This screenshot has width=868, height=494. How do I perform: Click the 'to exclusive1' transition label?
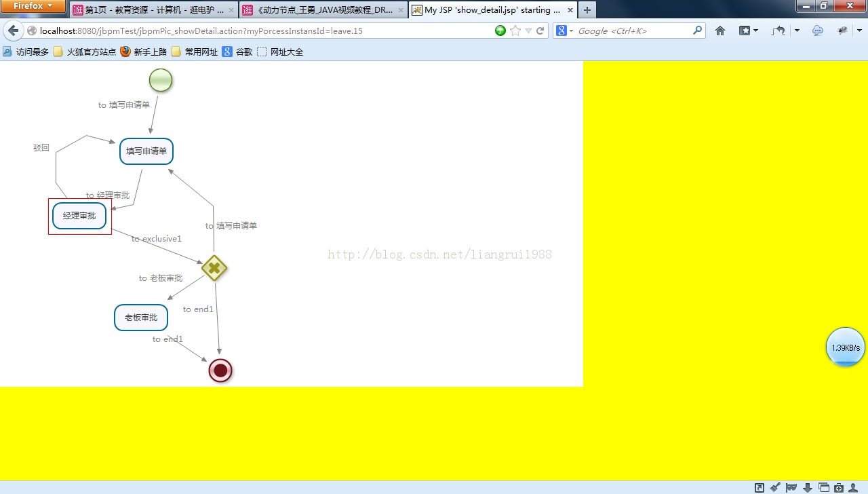[x=157, y=239]
